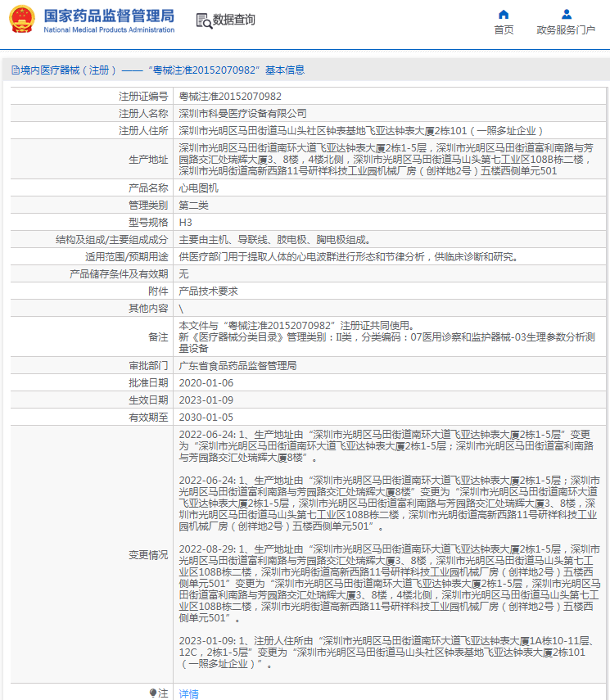610x700 pixels.
Task: Click the document icon beside 境内医疗器械
Action: tap(16, 70)
